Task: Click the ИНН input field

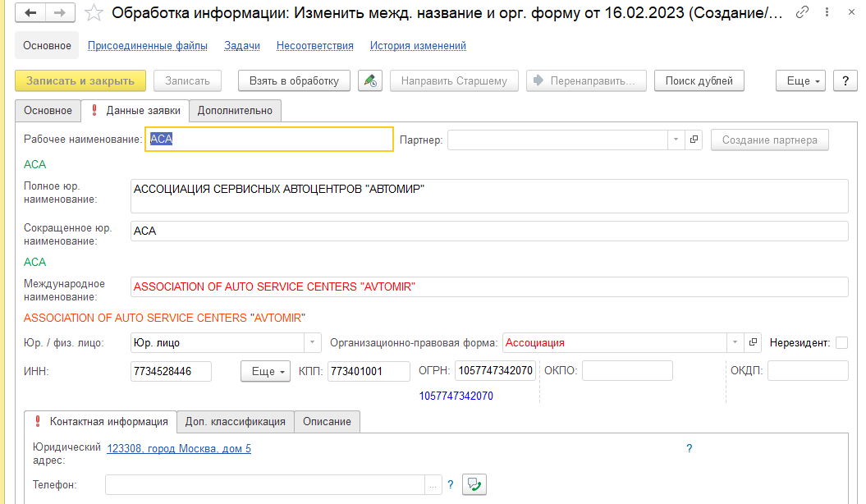Action: click(x=172, y=371)
